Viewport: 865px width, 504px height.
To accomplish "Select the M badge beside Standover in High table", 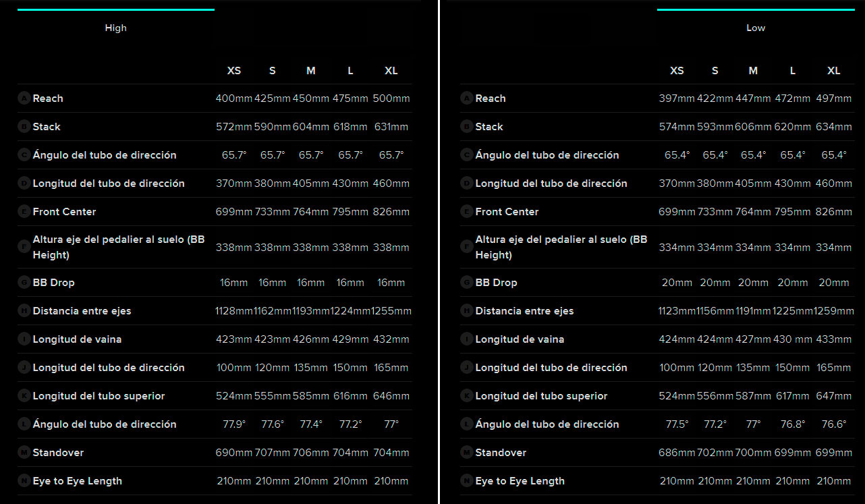I will click(24, 453).
